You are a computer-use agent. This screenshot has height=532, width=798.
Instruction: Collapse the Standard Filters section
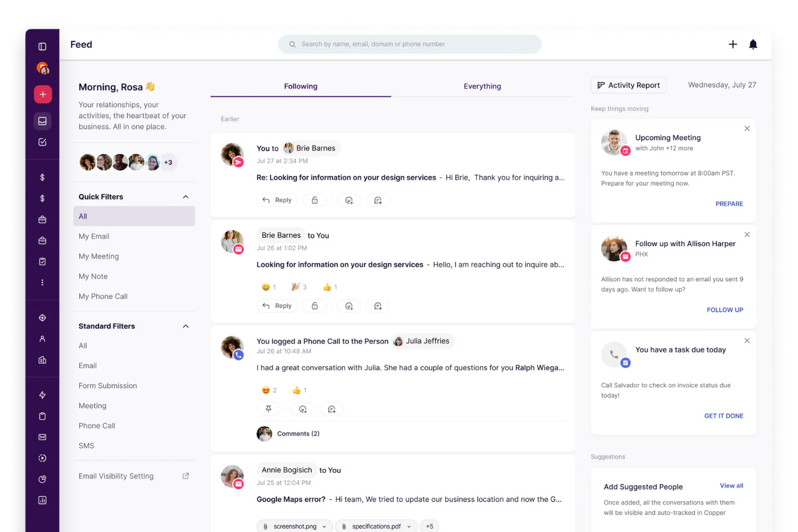pyautogui.click(x=185, y=326)
